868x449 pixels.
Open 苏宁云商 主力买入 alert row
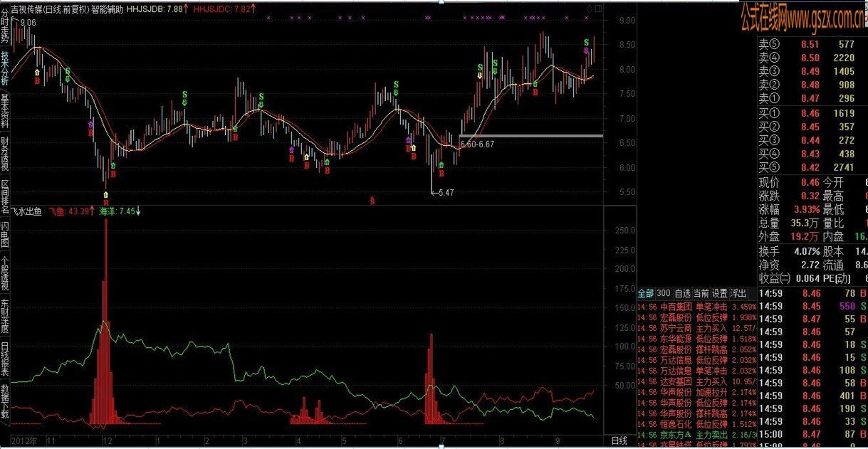tap(696, 328)
